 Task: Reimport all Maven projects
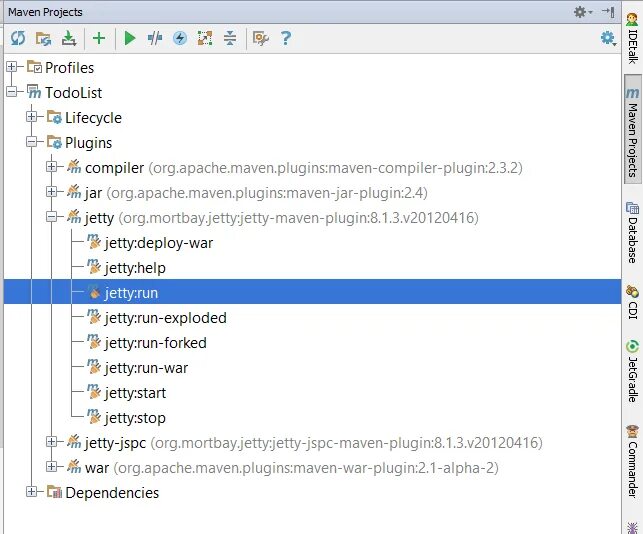click(x=18, y=38)
